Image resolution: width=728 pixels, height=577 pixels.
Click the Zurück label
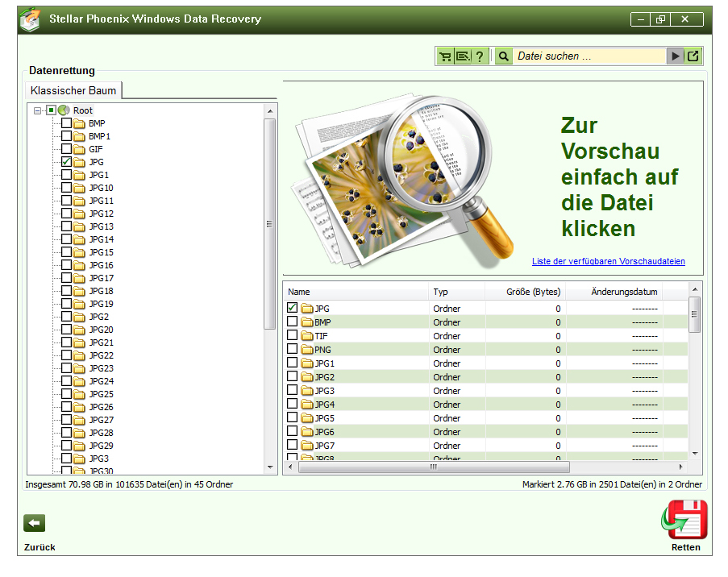40,547
